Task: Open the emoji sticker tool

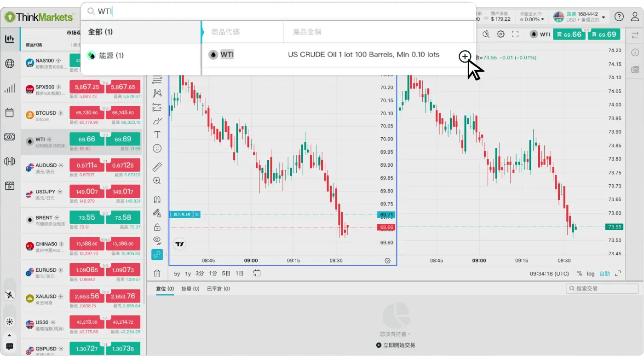Action: point(157,148)
